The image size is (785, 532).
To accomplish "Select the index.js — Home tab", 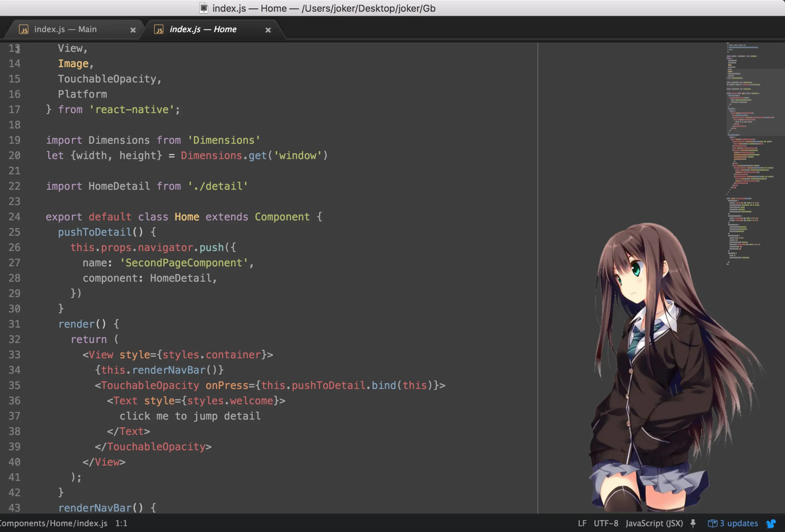I will tap(203, 30).
